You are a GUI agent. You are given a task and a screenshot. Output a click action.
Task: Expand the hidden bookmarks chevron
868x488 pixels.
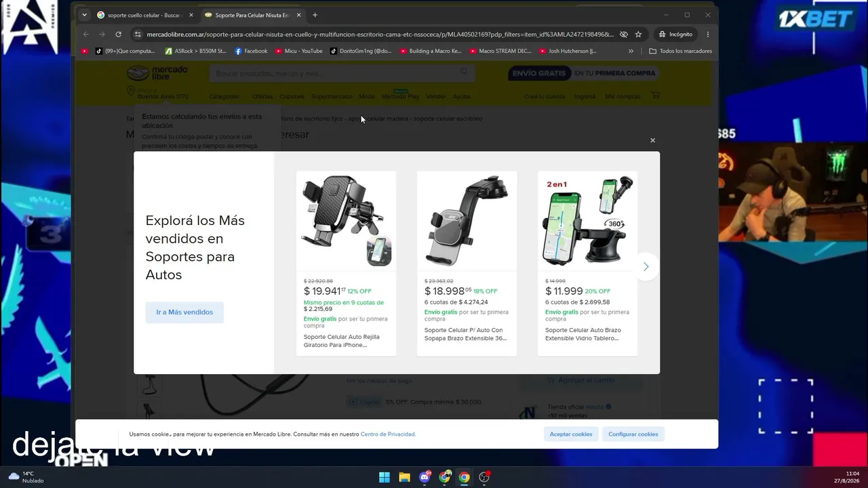pos(631,51)
